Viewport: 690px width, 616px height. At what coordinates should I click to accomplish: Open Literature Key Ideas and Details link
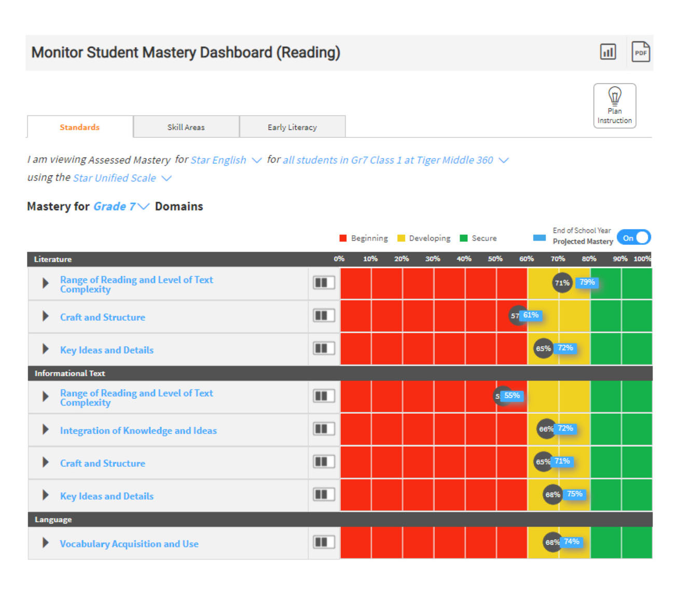[x=107, y=350]
